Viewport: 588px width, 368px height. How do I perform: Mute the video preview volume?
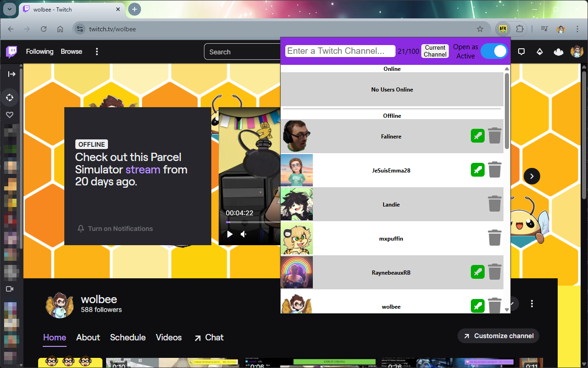coord(243,234)
